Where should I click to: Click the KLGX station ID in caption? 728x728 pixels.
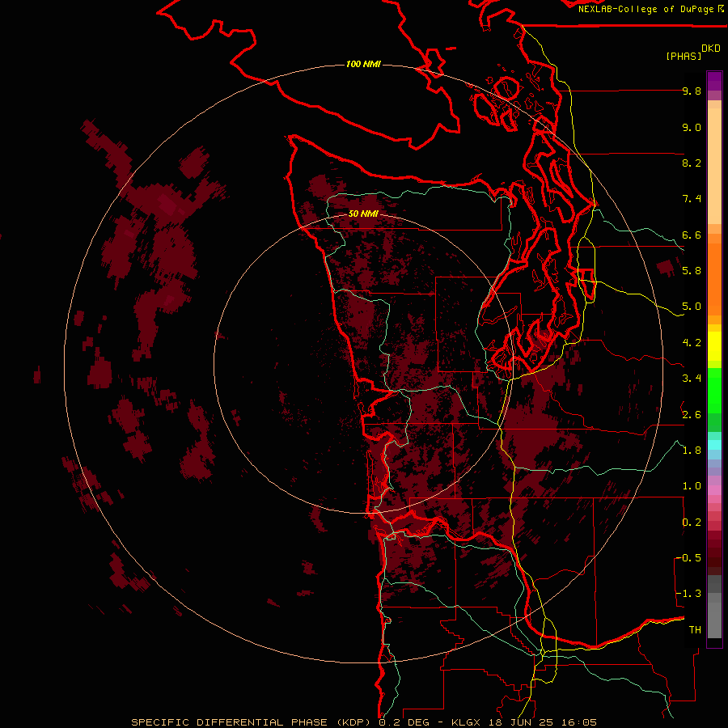point(466,722)
